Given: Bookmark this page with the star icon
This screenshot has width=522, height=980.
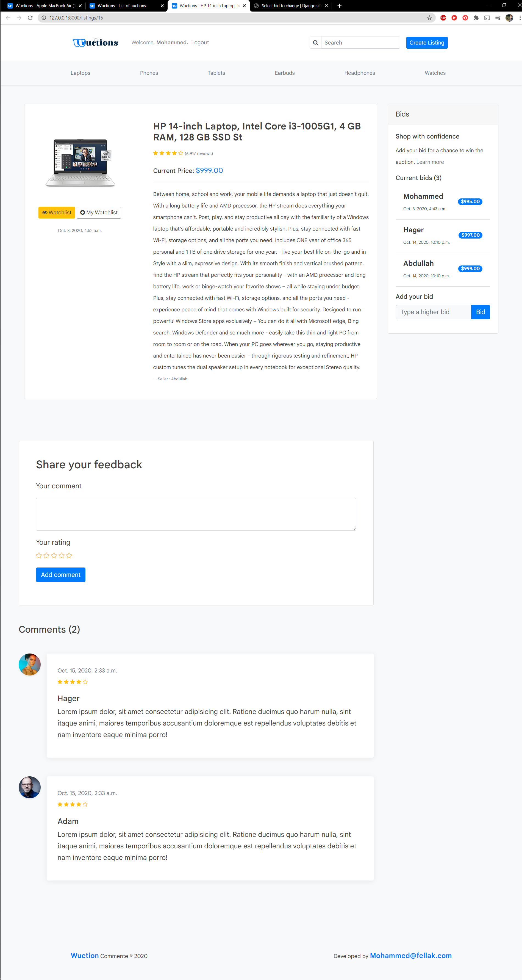Looking at the screenshot, I should pos(429,18).
